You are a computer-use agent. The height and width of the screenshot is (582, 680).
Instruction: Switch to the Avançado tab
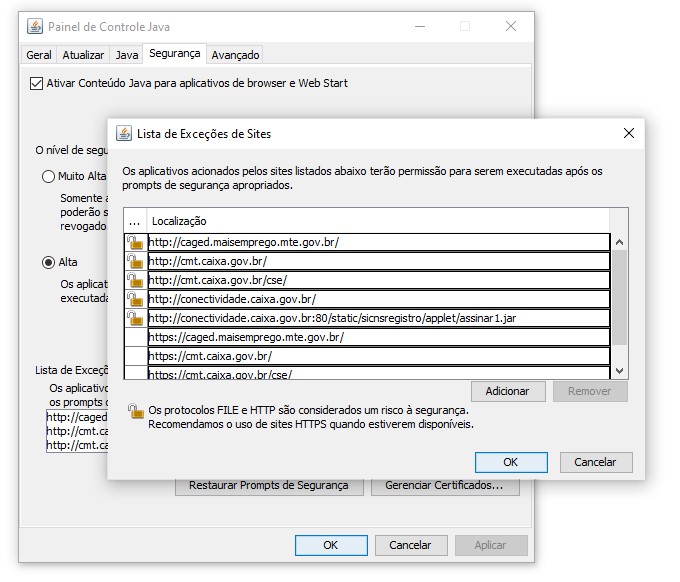point(235,55)
